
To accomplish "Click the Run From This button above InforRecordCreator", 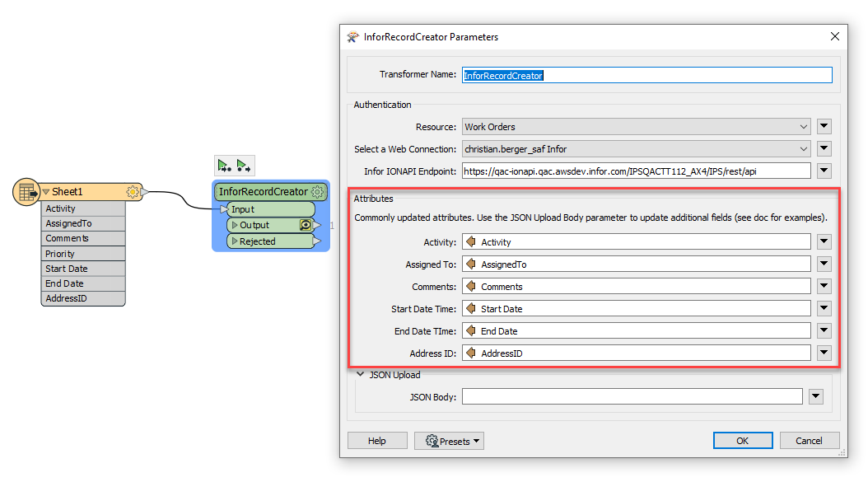I will [244, 166].
